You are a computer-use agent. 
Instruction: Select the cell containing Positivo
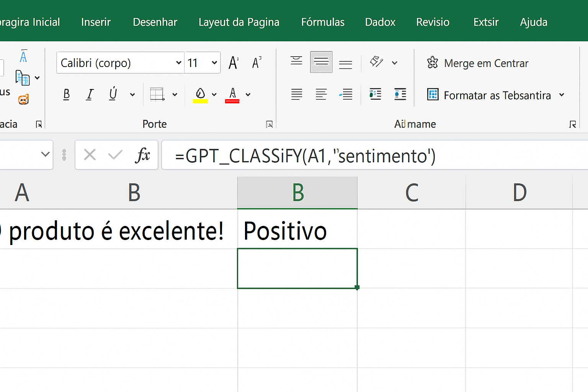(297, 229)
